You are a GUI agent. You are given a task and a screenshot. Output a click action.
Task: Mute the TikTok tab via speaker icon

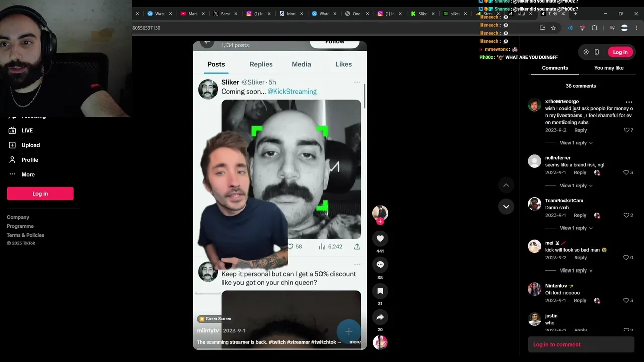pos(555,14)
